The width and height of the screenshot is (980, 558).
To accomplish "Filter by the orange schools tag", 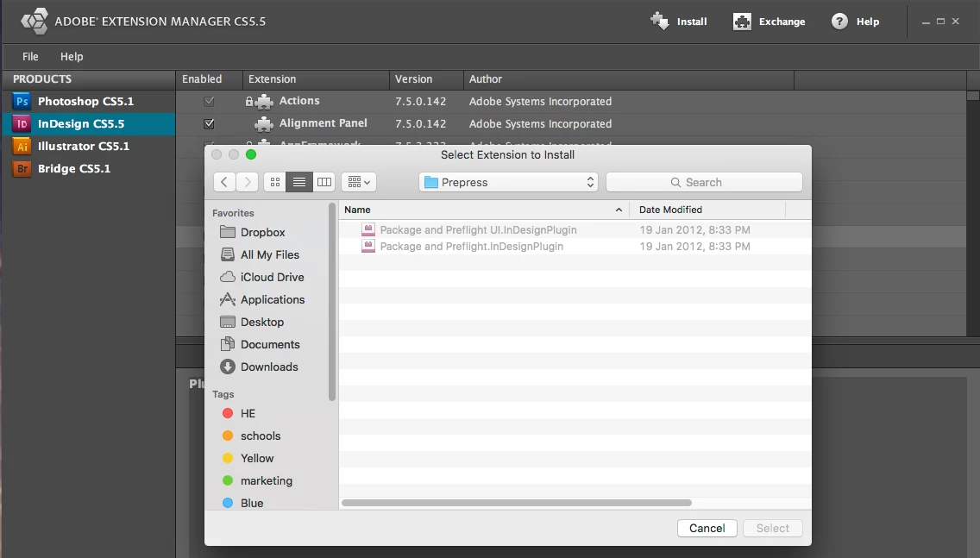I will click(x=251, y=436).
